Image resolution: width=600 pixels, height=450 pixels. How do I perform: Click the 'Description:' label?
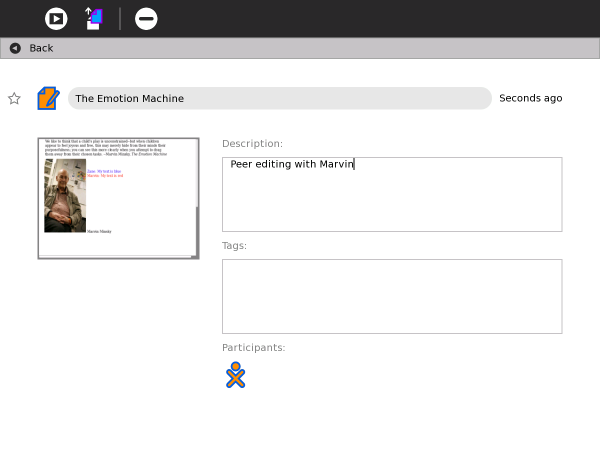[x=252, y=144]
